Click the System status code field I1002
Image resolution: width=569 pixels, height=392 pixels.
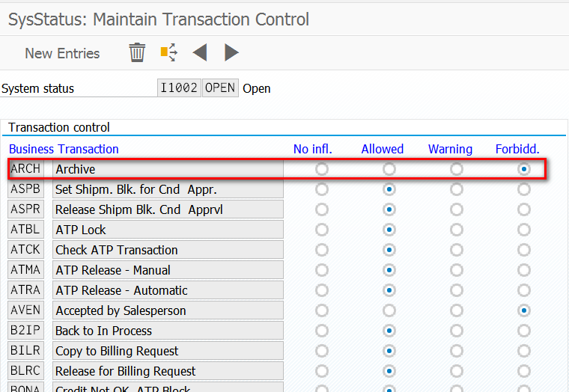coord(179,88)
